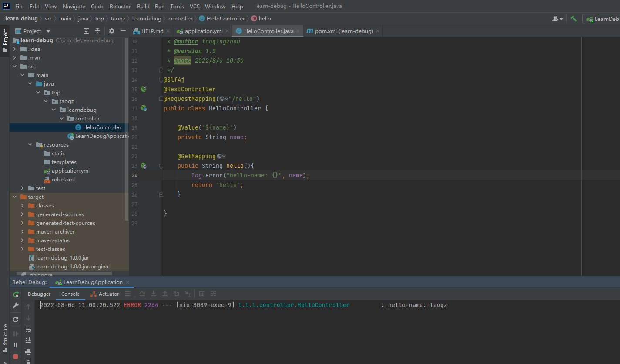Open the Debugger tab
Viewport: 620px width, 364px height.
[39, 294]
